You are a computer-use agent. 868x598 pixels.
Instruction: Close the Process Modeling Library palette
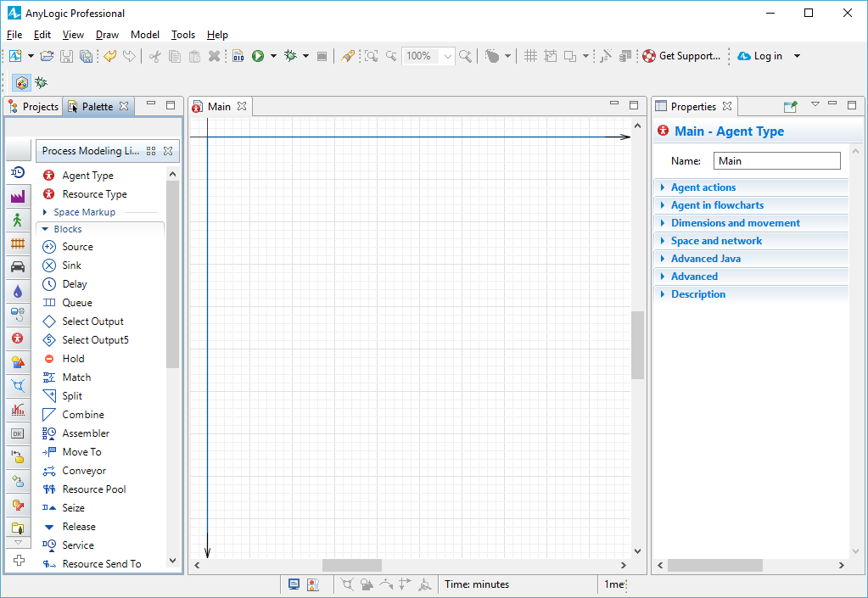tap(168, 150)
